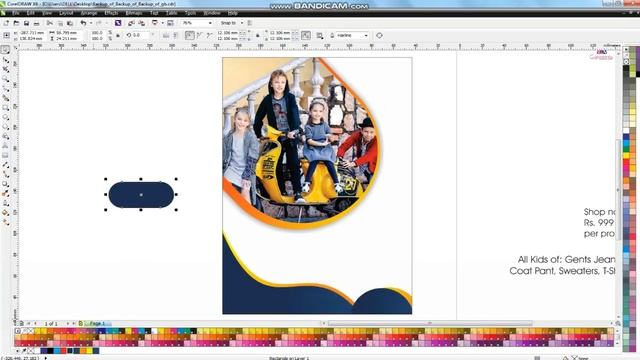Click mirror horizontally button
Screen dimensions: 640x360
tap(166, 36)
